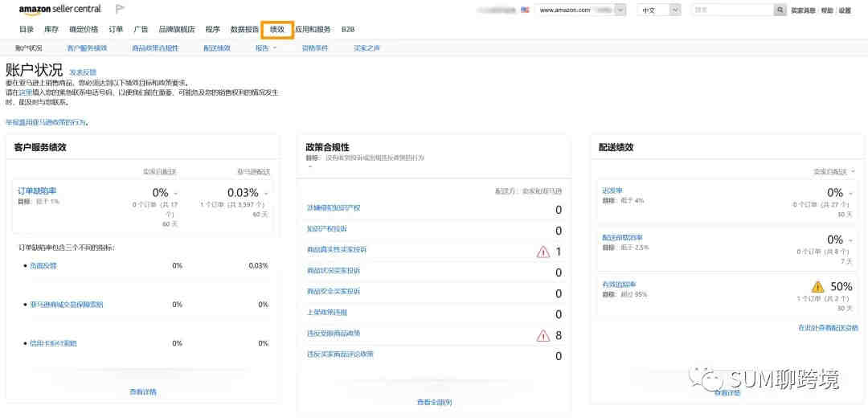This screenshot has height=418, width=868.
Task: Click the yellow warning icon beside 50%
Action: click(817, 287)
